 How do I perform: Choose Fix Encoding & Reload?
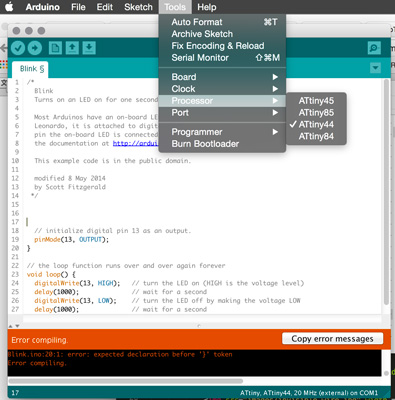pyautogui.click(x=222, y=46)
